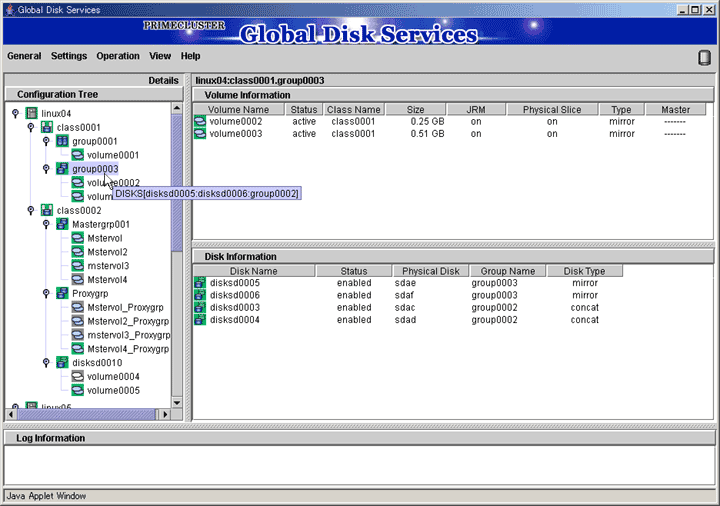Screen dimensions: 720x506
Task: Click the tree scroll-left arrow
Action: (11, 414)
